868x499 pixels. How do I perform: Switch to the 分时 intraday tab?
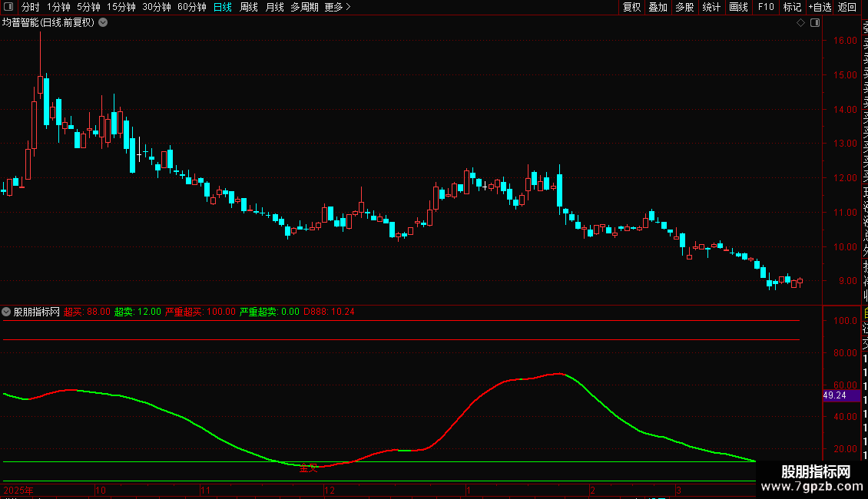[31, 7]
